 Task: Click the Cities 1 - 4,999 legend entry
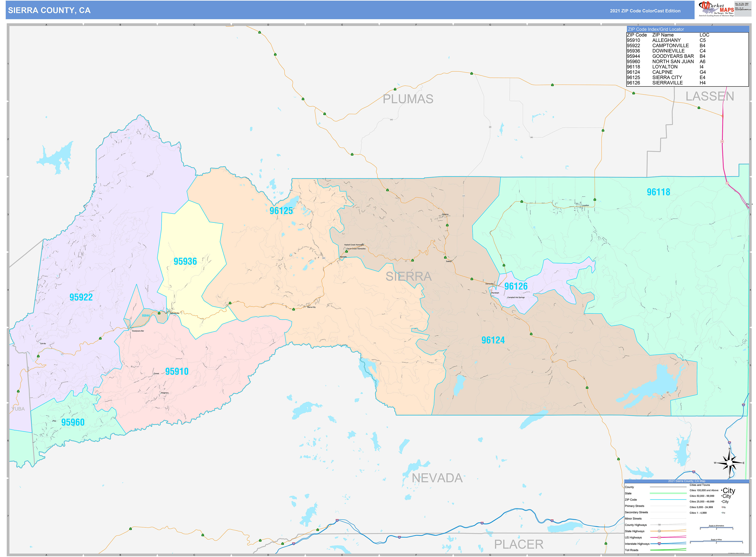(698, 513)
